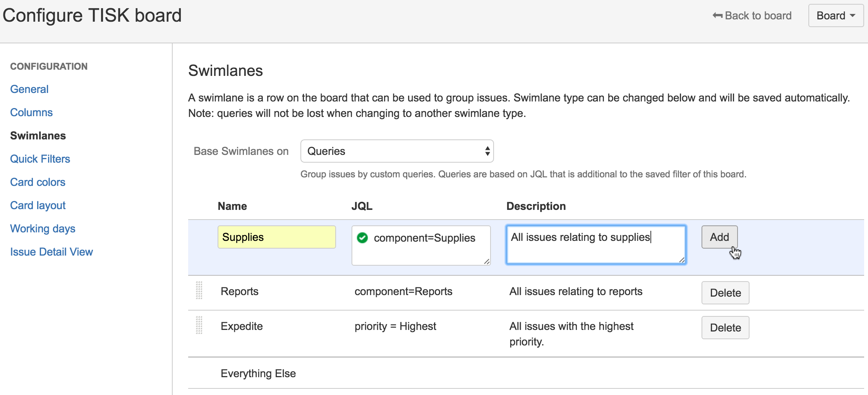
Task: Open the Issue Detail View settings
Action: [x=51, y=252]
